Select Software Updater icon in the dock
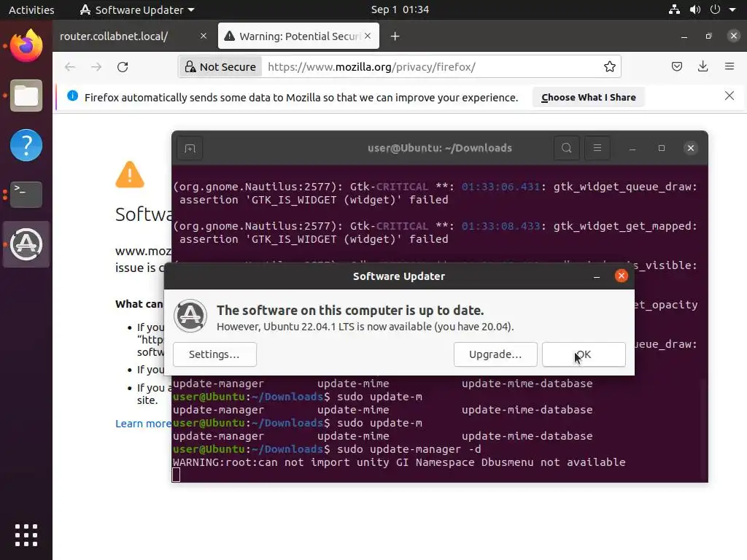 coord(26,244)
